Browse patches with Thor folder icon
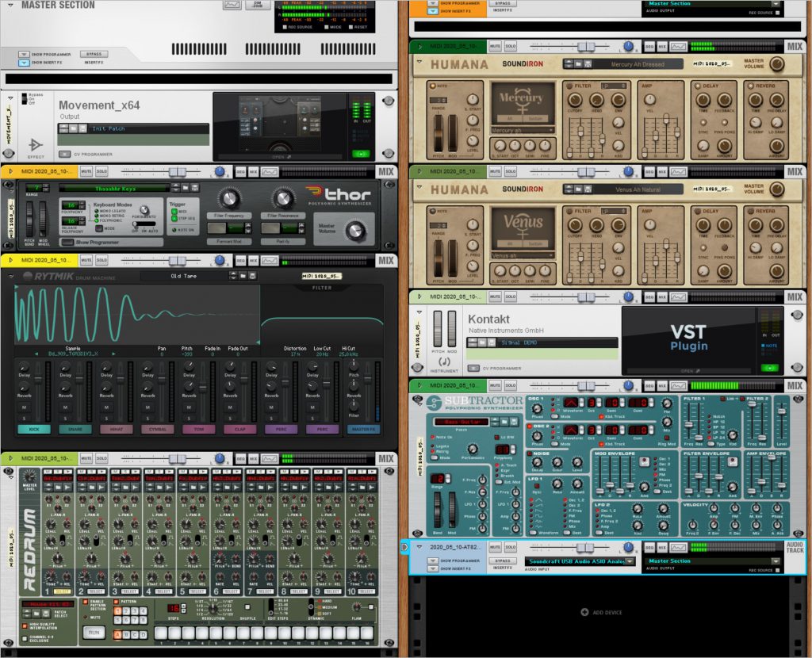The height and width of the screenshot is (658, 812). [186, 188]
